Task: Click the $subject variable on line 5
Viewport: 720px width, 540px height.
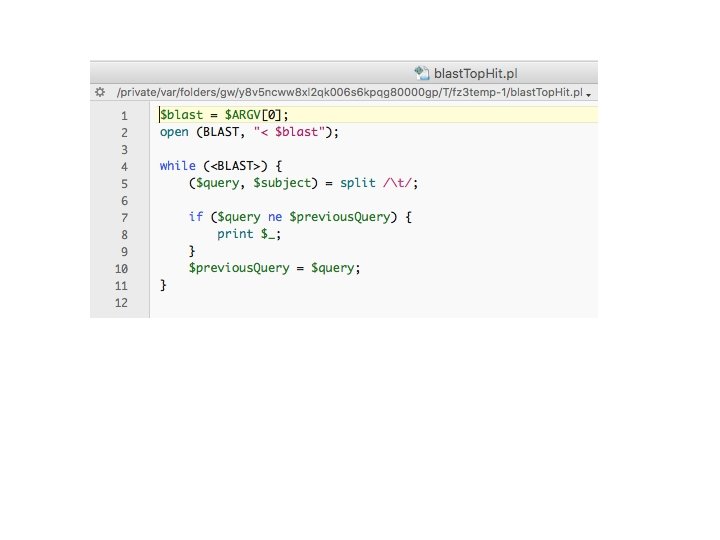Action: (282, 183)
